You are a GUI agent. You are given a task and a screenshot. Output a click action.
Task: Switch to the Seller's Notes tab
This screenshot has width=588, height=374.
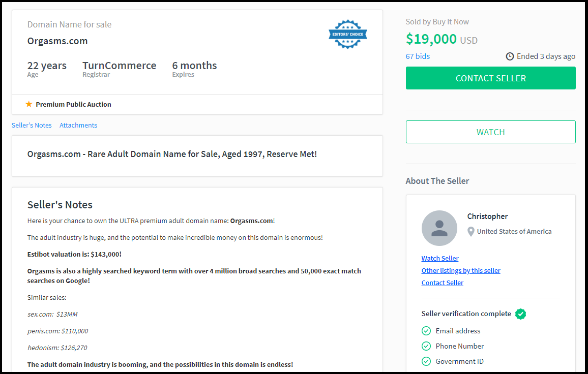(32, 125)
